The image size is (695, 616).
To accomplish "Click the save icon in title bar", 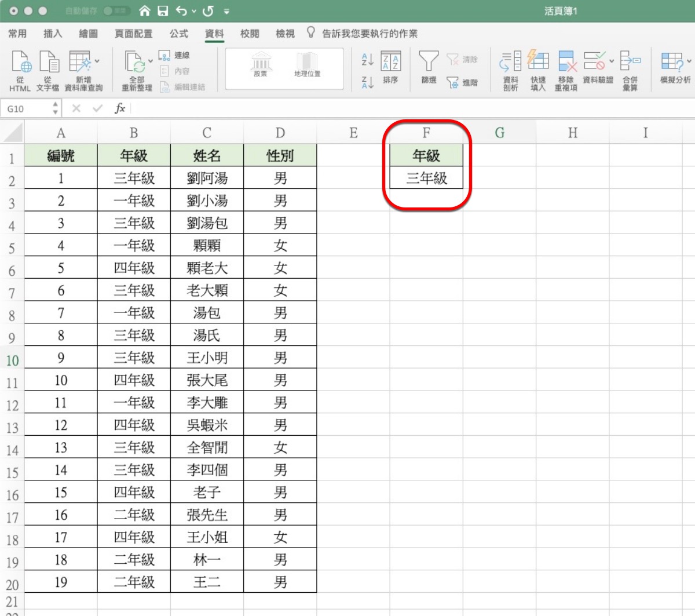I will 163,11.
